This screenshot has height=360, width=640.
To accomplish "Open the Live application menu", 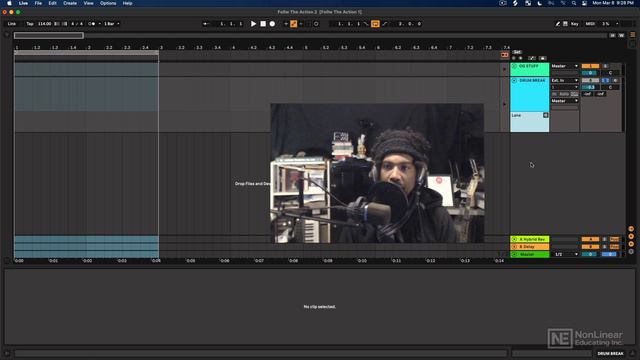I will (x=23, y=3).
